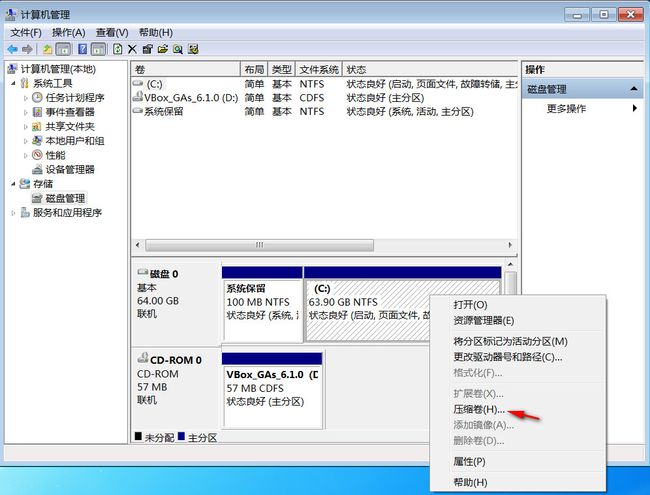Click the disk map scroll-up arrow
Screen dimensions: 650x495
[511, 264]
